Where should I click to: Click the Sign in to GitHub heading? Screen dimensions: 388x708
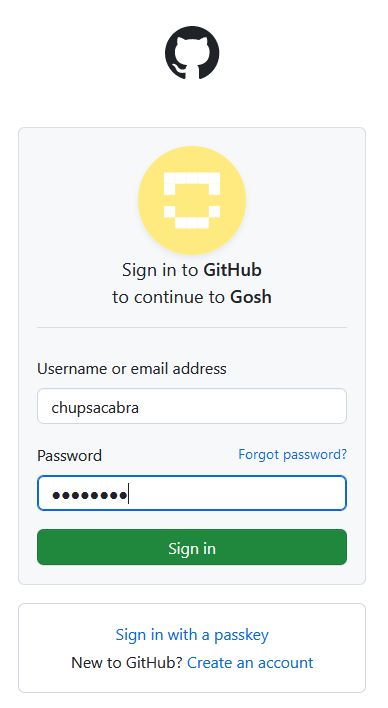[192, 270]
